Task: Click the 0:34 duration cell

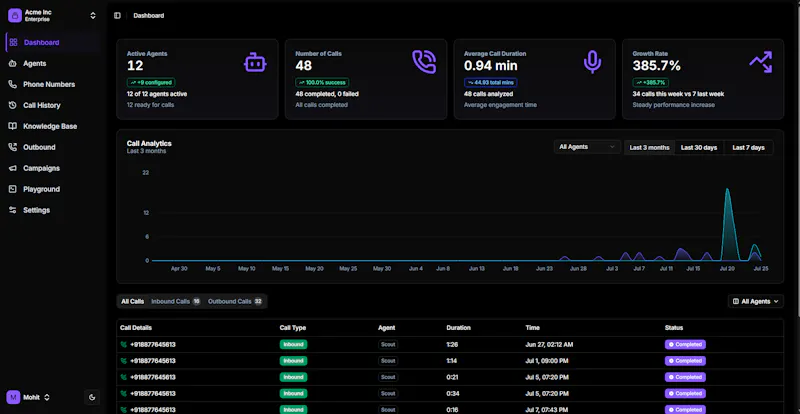Action: [x=452, y=394]
